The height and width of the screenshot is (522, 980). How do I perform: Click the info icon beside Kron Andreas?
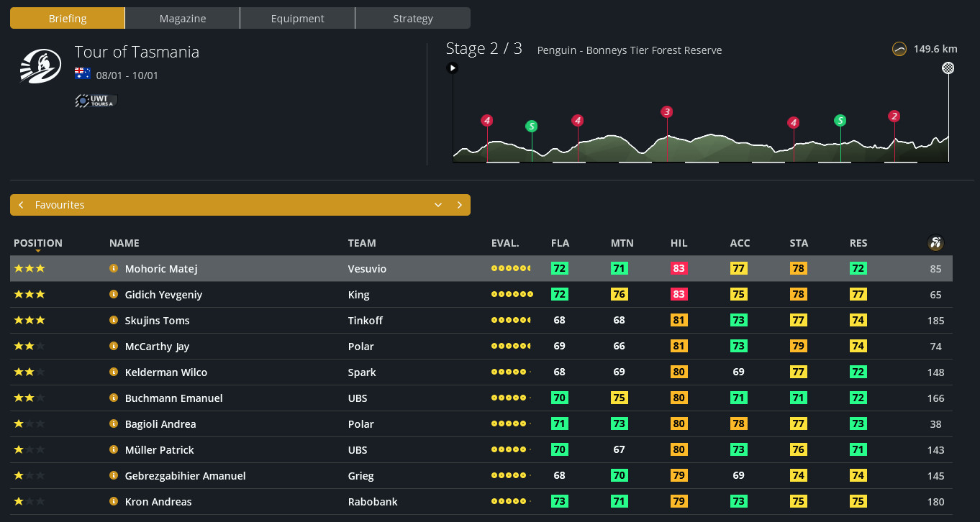click(x=113, y=501)
